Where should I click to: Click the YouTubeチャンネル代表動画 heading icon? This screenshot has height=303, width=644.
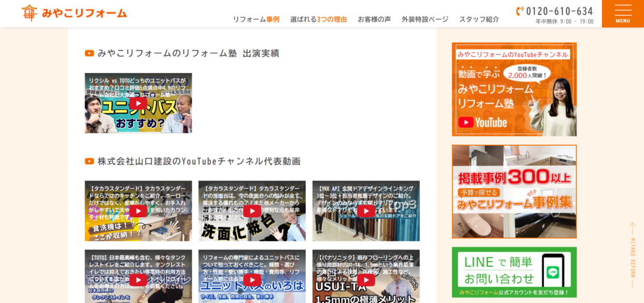tap(89, 161)
